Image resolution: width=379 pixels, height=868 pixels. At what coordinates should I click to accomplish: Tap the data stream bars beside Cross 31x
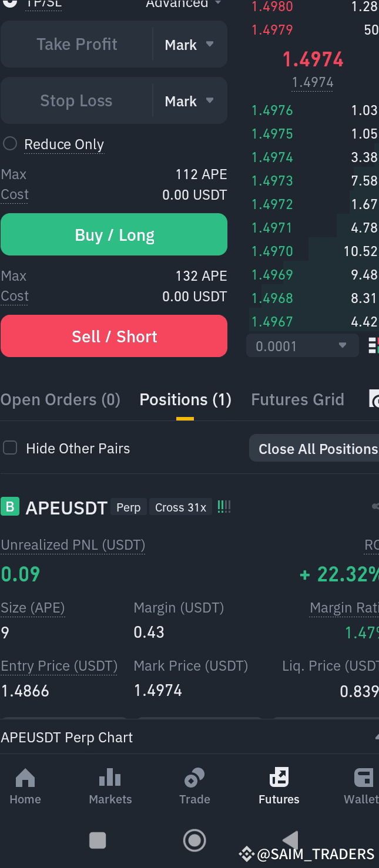224,506
